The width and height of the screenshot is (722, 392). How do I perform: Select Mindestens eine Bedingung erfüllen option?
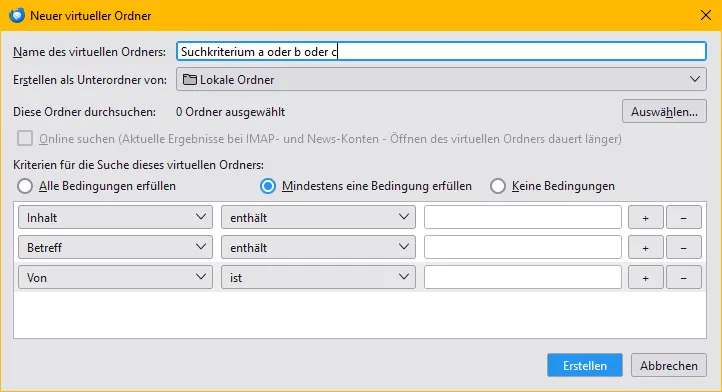point(268,186)
